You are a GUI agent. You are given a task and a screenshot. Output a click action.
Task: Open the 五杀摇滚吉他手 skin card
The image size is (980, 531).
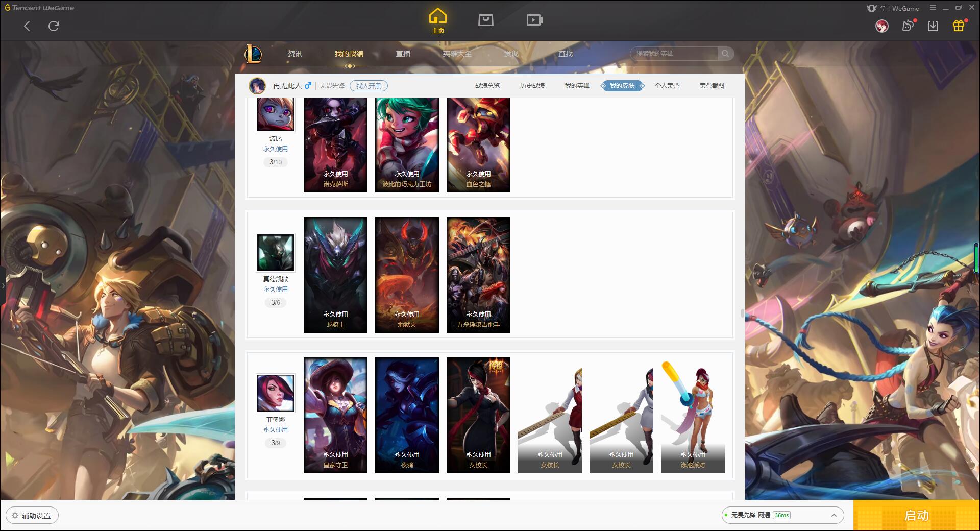(478, 275)
